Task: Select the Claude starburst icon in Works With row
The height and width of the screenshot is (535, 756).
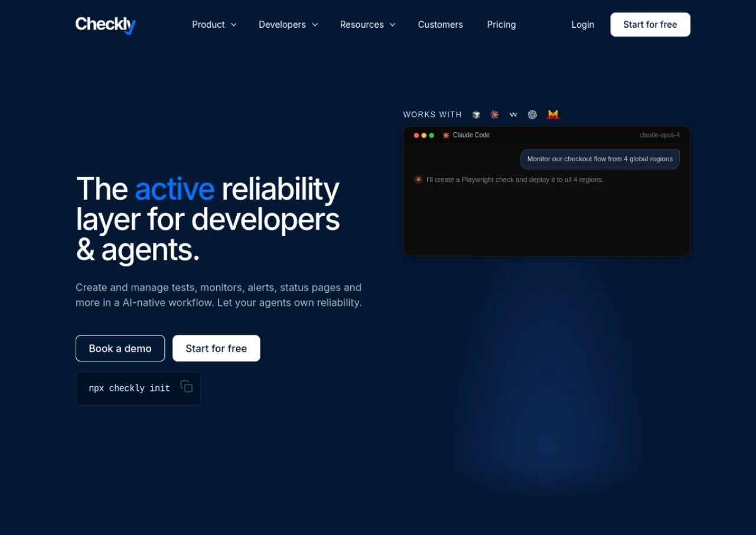Action: pos(495,115)
